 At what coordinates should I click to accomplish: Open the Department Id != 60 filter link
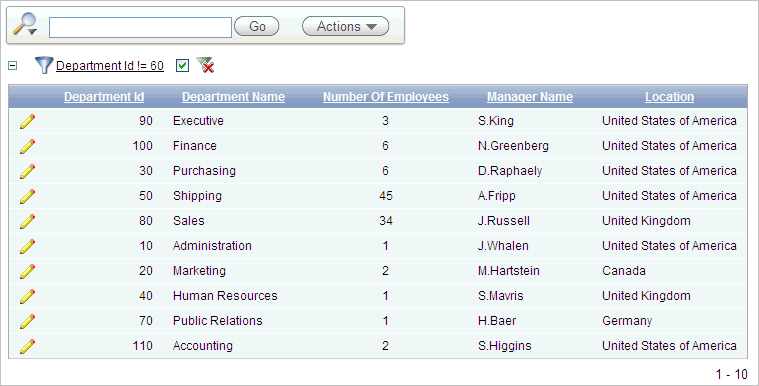[110, 65]
